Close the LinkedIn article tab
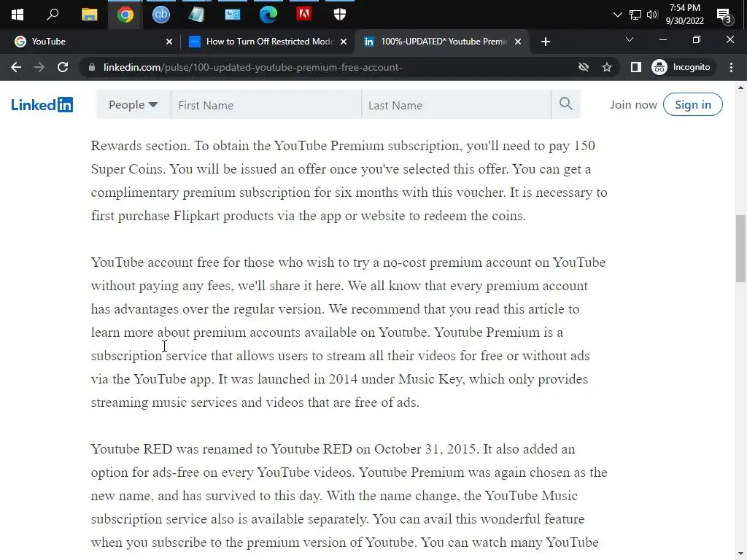 (518, 42)
